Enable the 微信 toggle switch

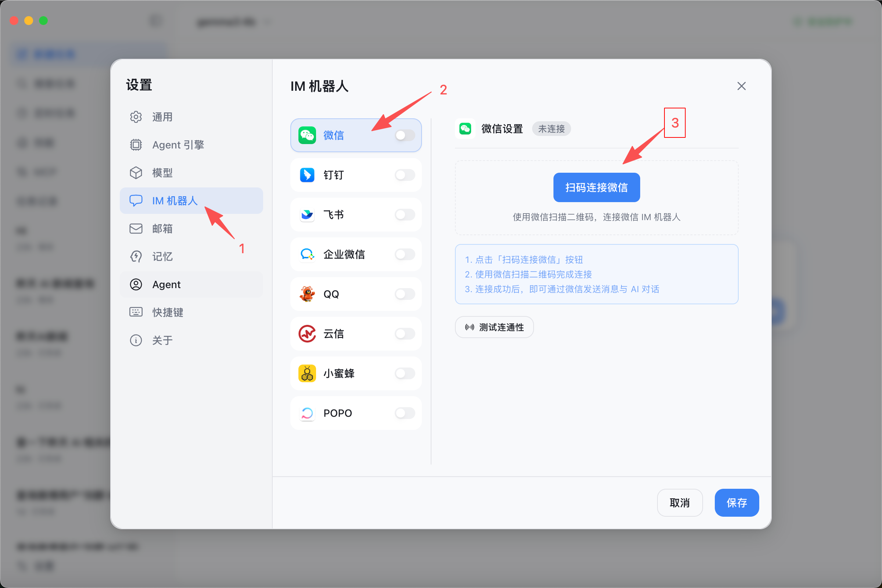pyautogui.click(x=405, y=135)
